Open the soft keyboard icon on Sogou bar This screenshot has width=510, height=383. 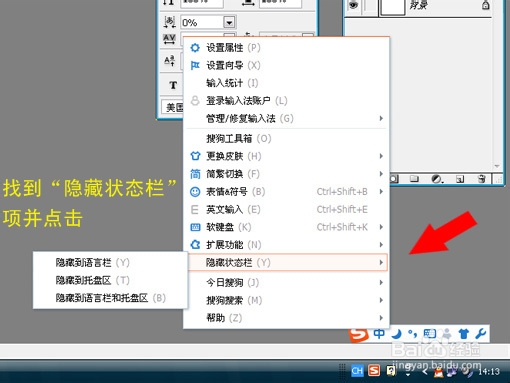coord(430,334)
